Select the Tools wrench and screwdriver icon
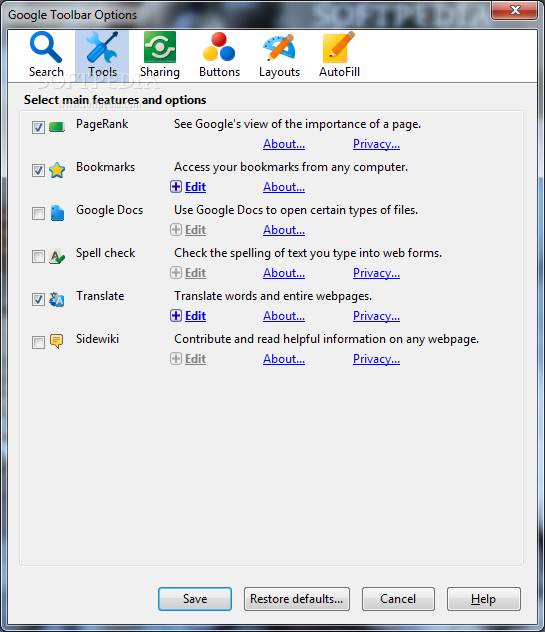The height and width of the screenshot is (632, 545). (102, 47)
